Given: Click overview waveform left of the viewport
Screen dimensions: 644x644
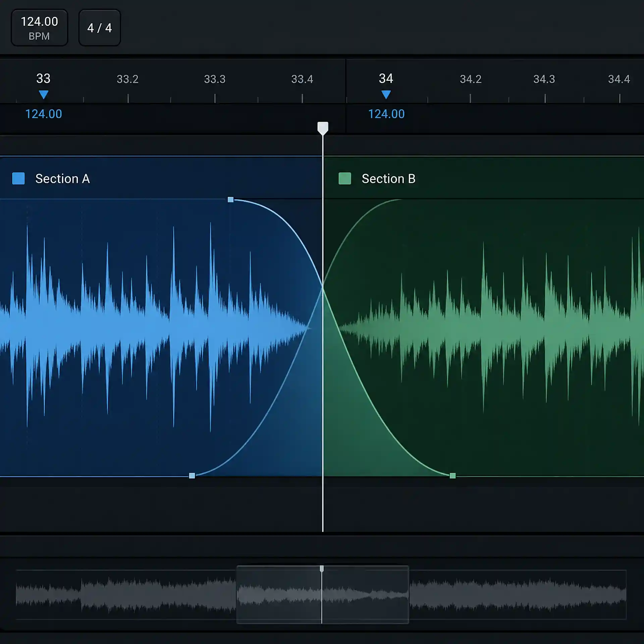Looking at the screenshot, I should (x=126, y=595).
